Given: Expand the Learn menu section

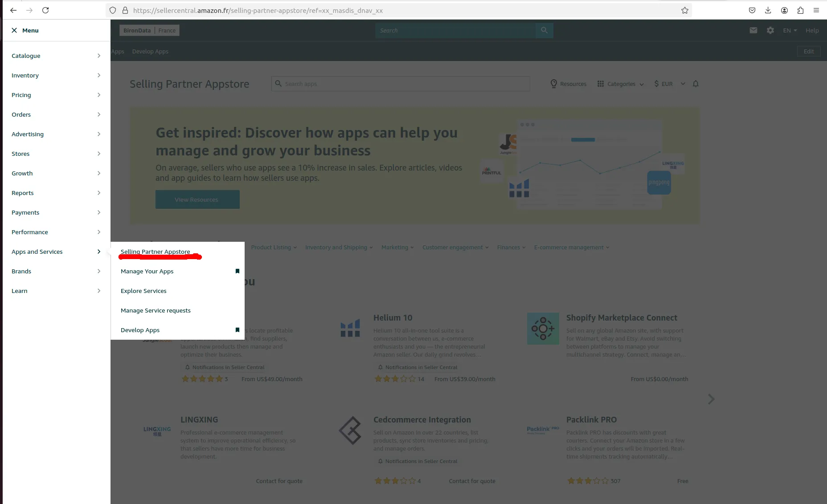Looking at the screenshot, I should 56,291.
